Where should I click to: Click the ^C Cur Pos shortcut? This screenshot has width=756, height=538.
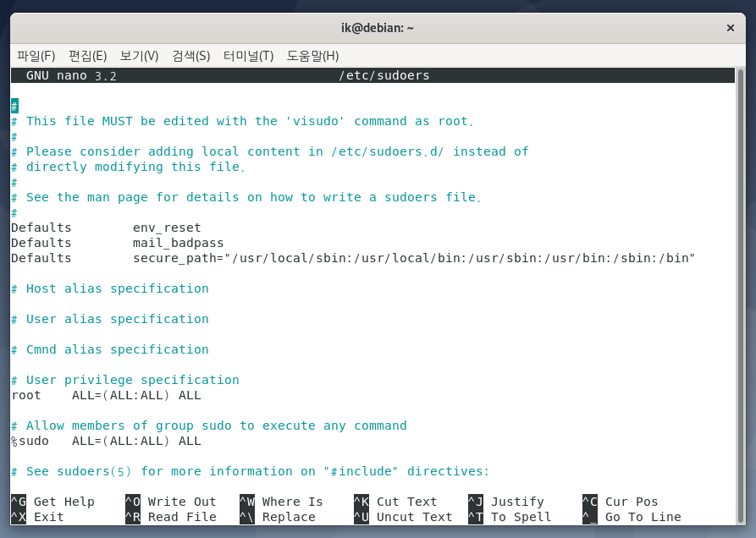point(620,502)
